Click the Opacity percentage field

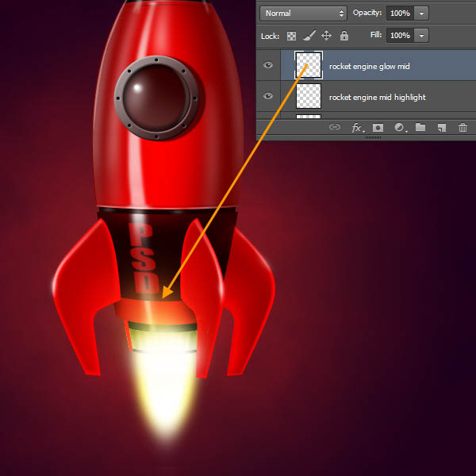[x=399, y=13]
